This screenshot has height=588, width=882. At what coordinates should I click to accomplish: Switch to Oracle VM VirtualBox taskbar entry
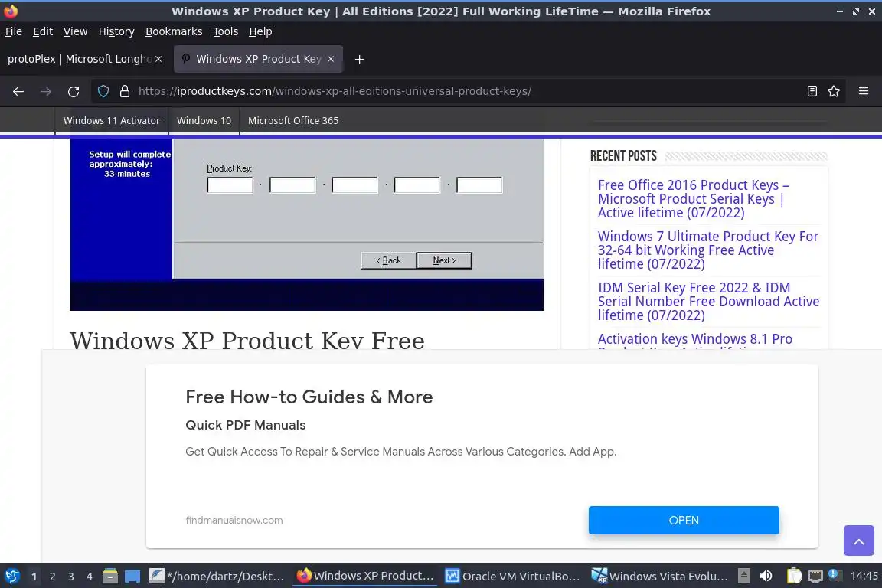(512, 577)
